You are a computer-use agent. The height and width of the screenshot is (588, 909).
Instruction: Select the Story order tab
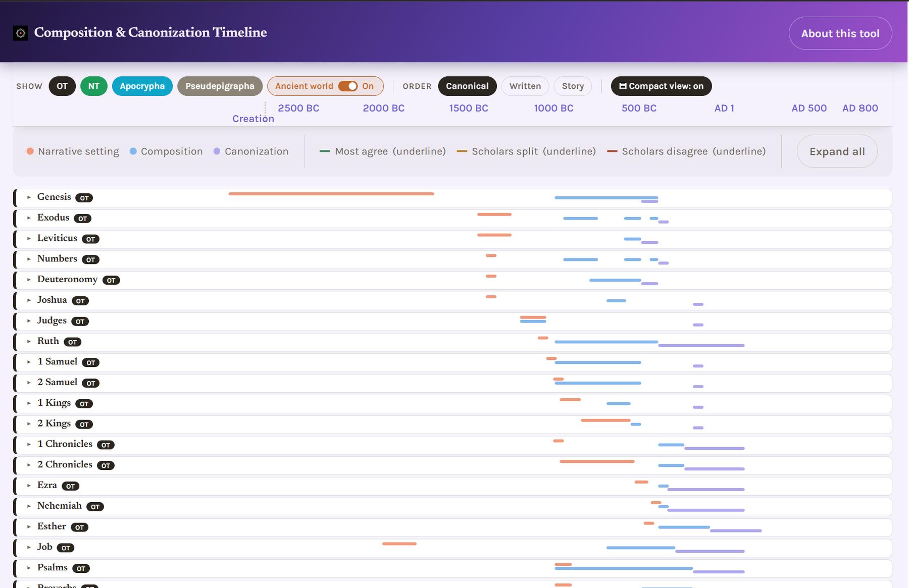point(573,86)
